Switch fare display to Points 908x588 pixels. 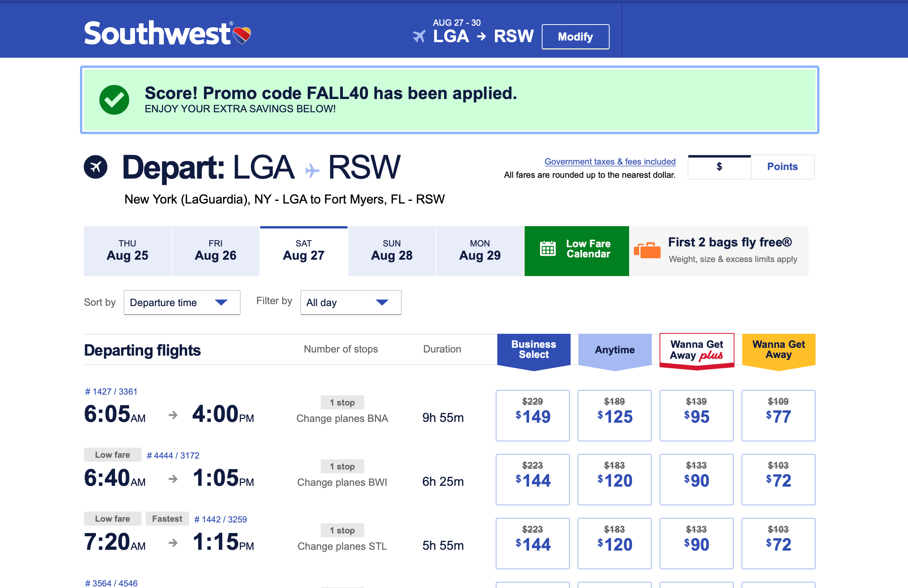point(782,167)
